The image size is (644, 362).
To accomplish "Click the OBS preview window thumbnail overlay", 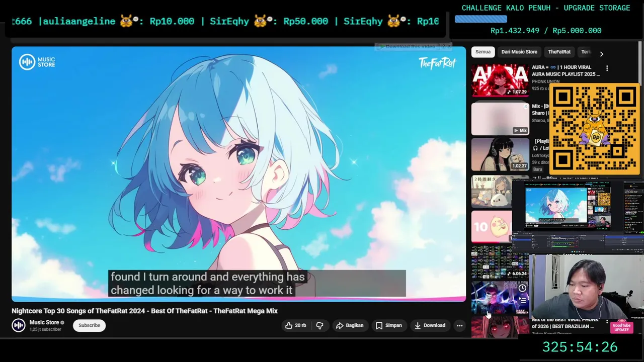I will 578,216.
